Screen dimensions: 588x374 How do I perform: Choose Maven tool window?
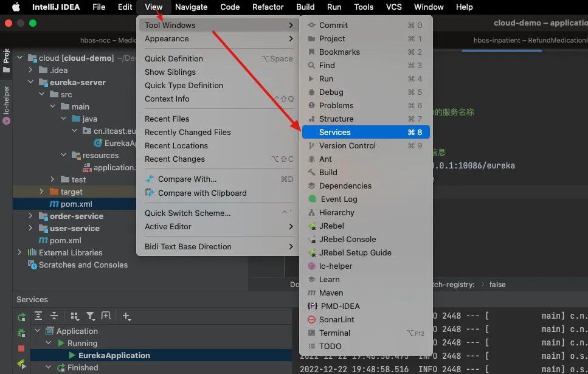(x=365, y=293)
